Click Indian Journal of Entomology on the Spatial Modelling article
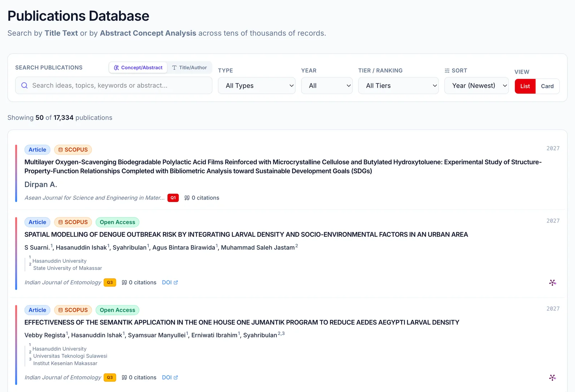Image resolution: width=575 pixels, height=392 pixels. click(63, 283)
